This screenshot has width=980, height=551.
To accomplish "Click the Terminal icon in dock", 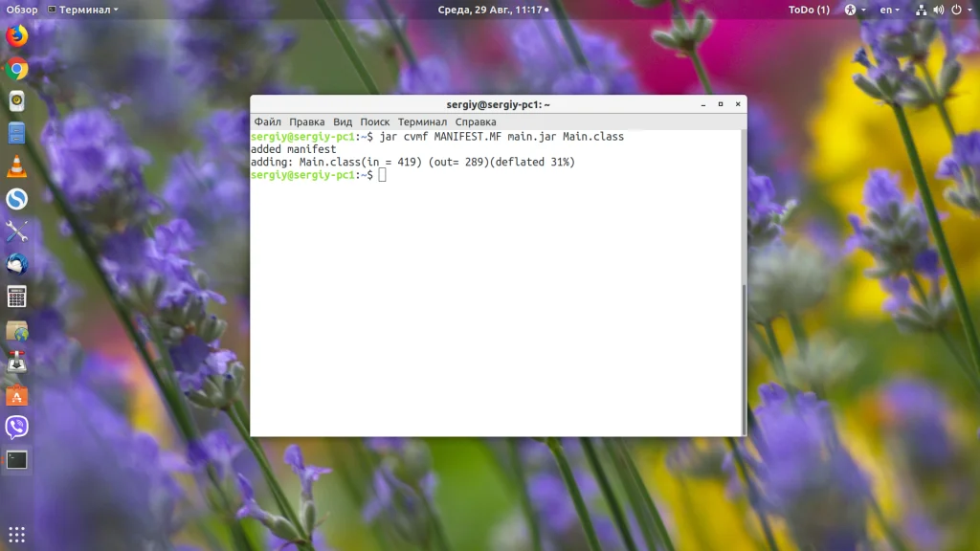I will 17,460.
